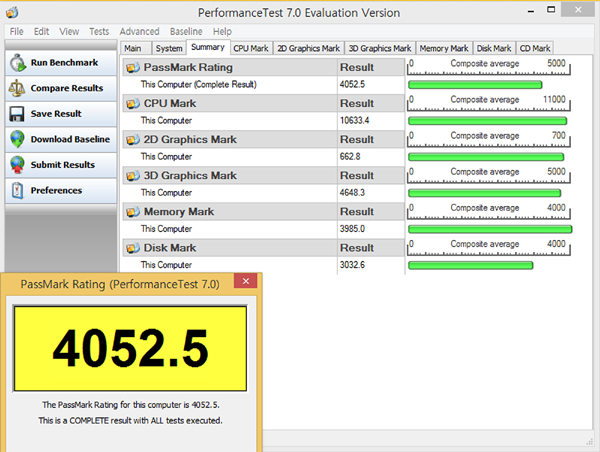The width and height of the screenshot is (600, 452).
Task: Open the 3D Graphics Mark tab
Action: click(380, 48)
